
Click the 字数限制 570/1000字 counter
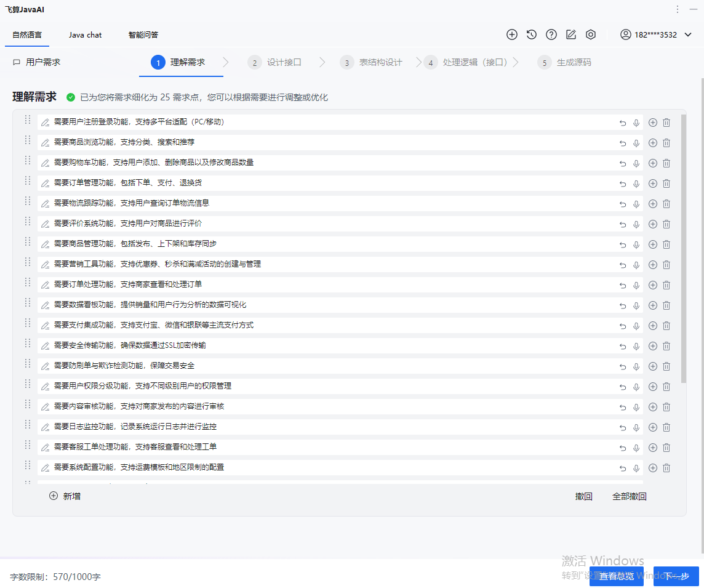tap(55, 577)
